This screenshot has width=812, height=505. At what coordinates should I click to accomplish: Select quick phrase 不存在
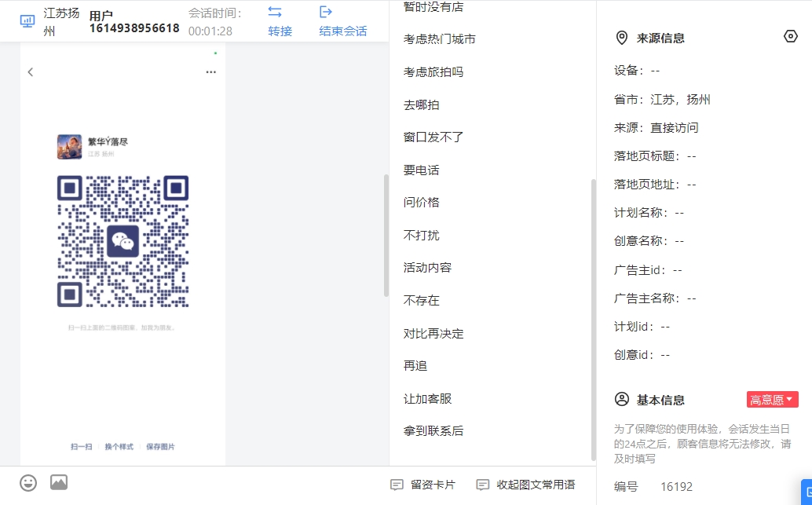coord(421,301)
